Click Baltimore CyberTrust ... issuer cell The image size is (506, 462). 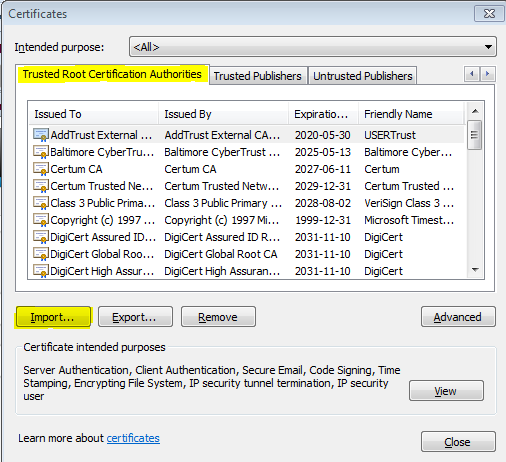coord(222,152)
